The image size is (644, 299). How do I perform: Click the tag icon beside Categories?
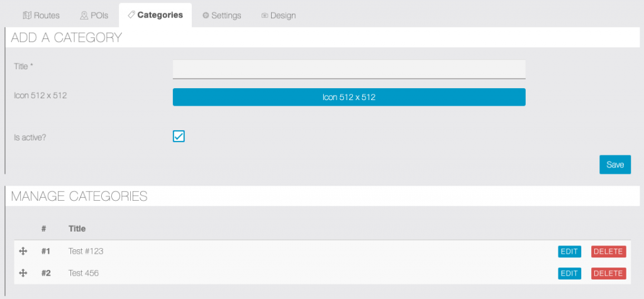pos(131,14)
